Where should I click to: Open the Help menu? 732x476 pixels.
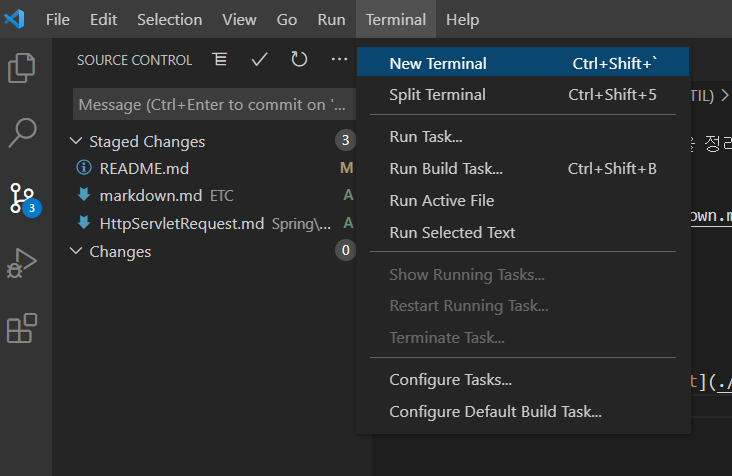point(462,19)
